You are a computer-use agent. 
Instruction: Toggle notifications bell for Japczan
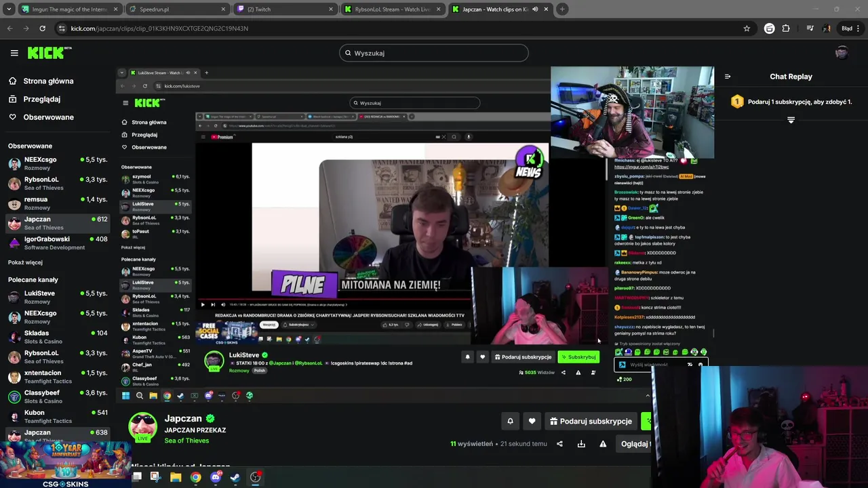point(511,421)
